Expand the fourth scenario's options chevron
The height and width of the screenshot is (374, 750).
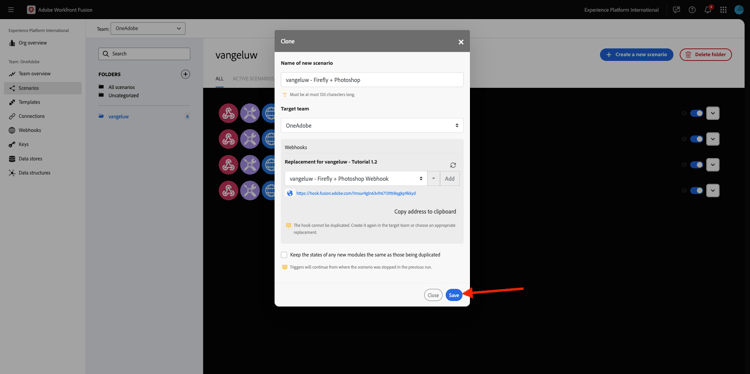[x=713, y=191]
